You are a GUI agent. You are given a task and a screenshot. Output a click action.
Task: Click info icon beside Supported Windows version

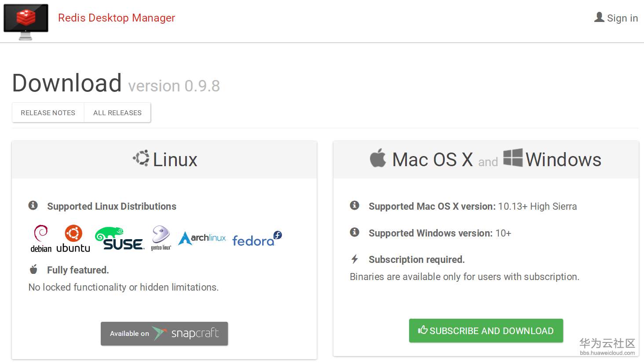(x=355, y=232)
